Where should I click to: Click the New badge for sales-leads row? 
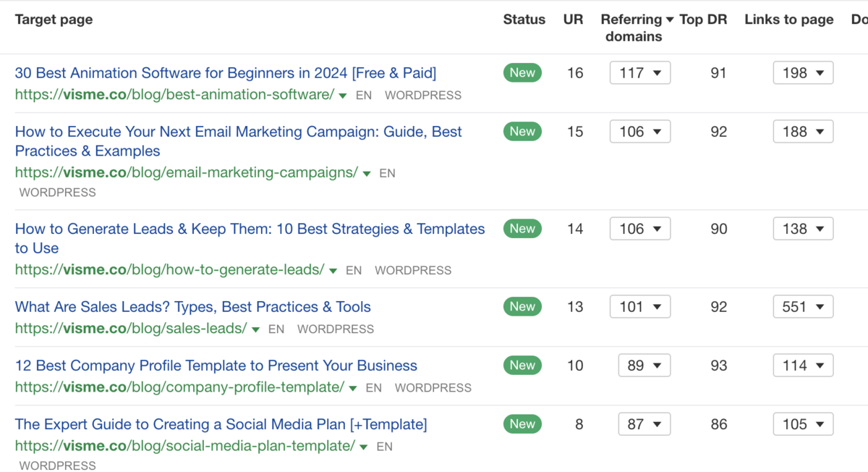pos(522,307)
